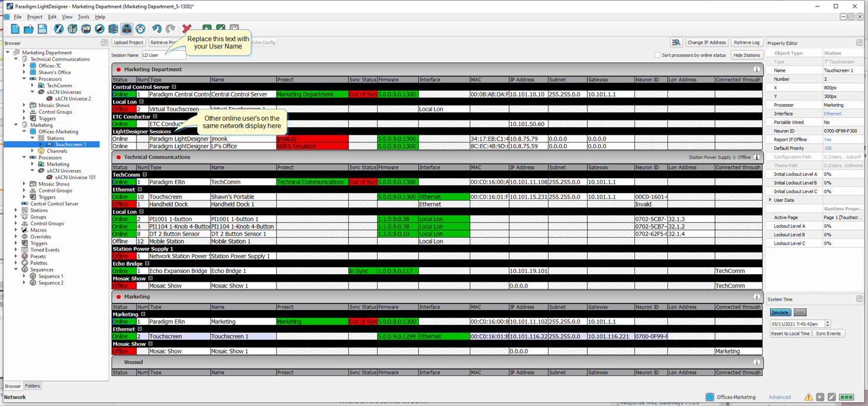Open info icon for Technical Communications section
This screenshot has width=868, height=406.
757,157
